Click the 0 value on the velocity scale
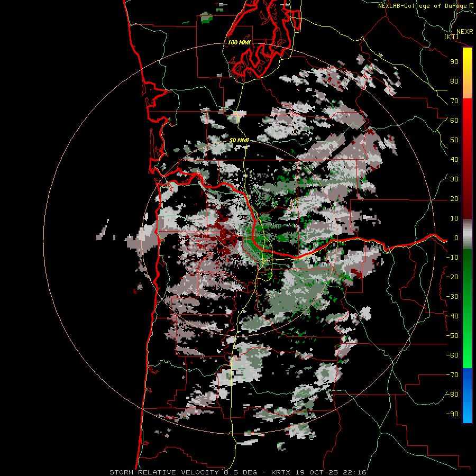The height and width of the screenshot is (476, 476). pyautogui.click(x=456, y=238)
